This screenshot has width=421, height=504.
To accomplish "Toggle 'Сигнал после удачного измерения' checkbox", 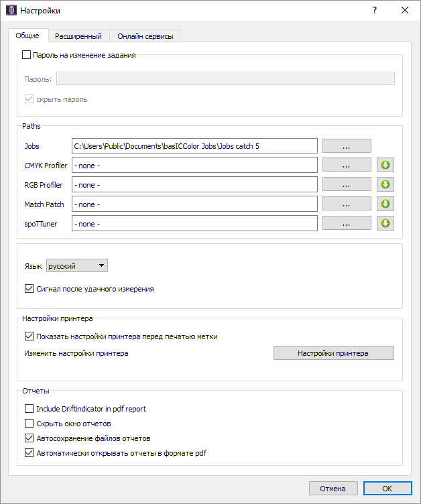I will coord(29,289).
